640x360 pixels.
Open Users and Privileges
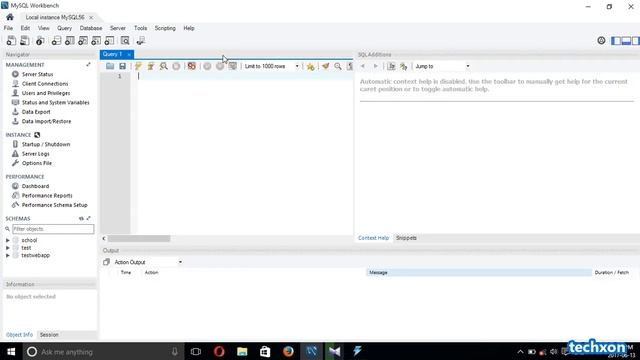[46, 93]
